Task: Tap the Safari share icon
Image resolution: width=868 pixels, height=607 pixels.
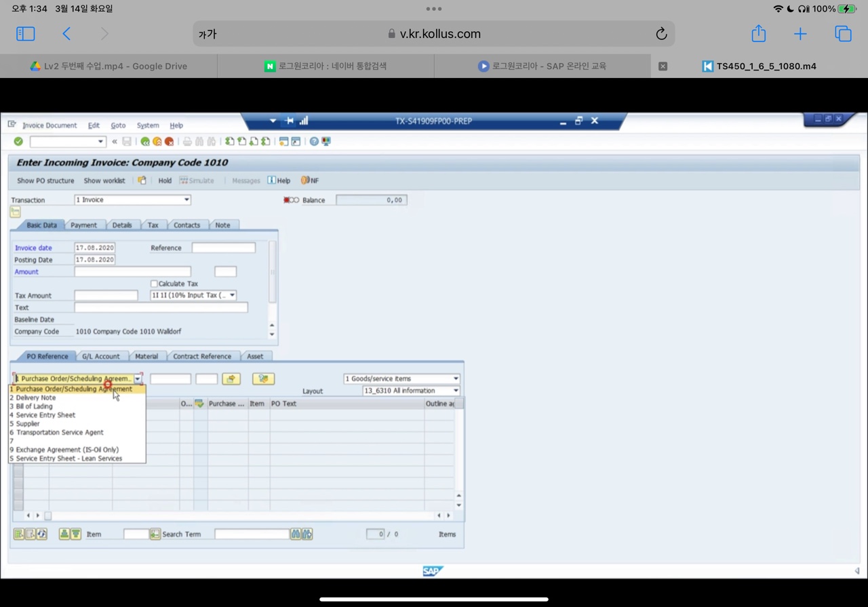Action: [758, 33]
